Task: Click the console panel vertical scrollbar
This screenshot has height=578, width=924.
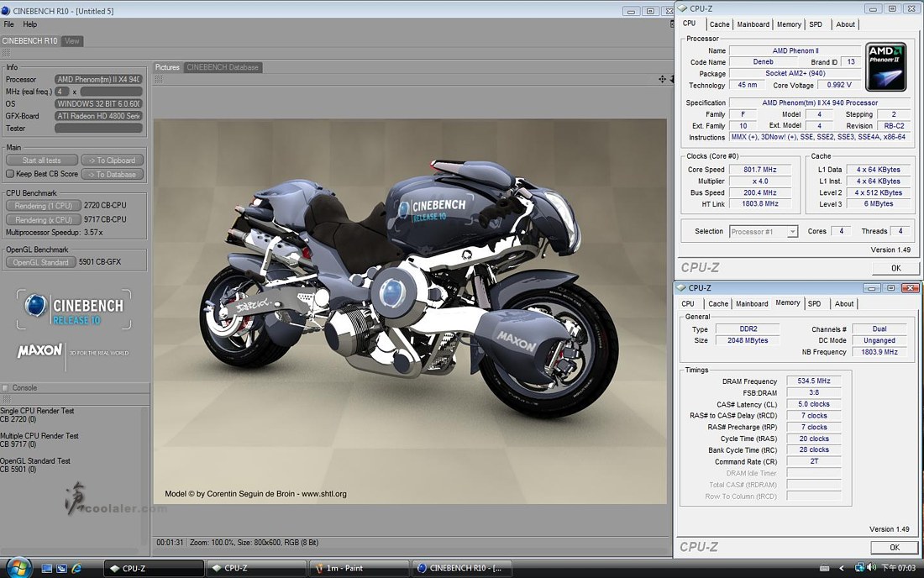Action: pos(145,476)
